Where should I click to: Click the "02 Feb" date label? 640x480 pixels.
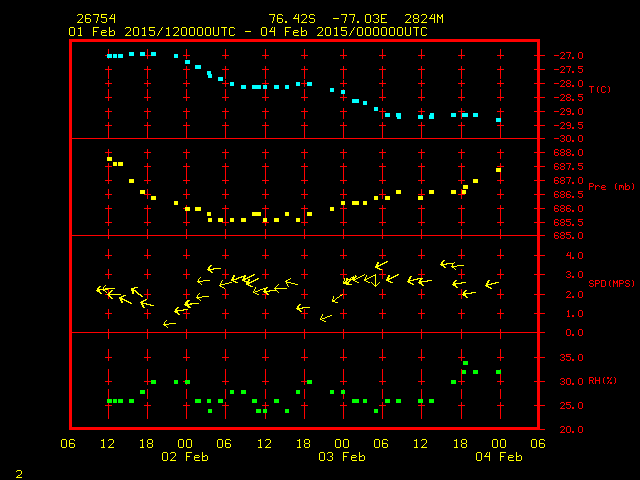coord(185,457)
